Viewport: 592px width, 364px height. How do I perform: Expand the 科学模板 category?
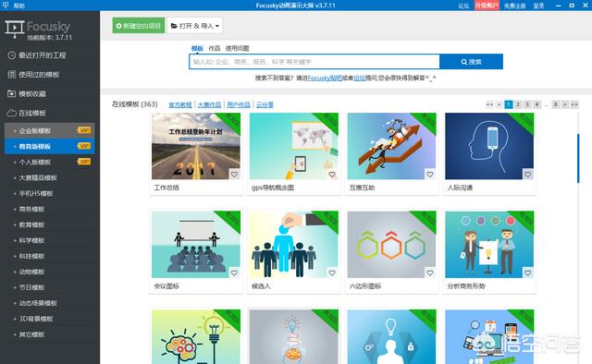pyautogui.click(x=49, y=240)
